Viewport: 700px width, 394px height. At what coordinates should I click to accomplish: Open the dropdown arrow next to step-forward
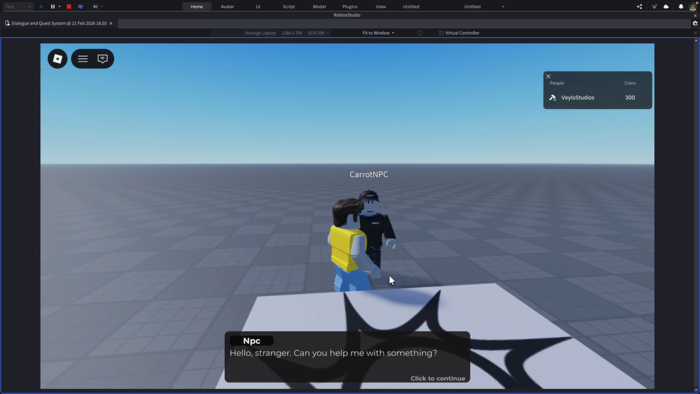pos(102,7)
